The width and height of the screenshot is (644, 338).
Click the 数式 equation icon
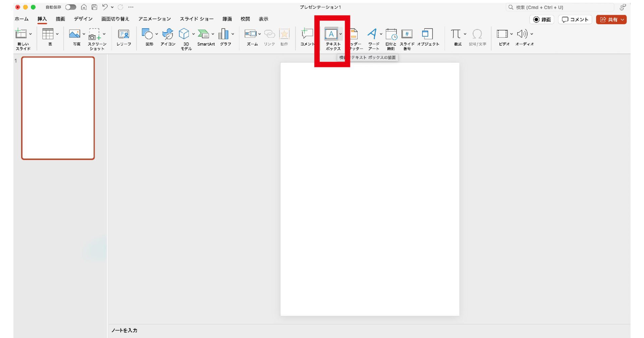click(455, 34)
